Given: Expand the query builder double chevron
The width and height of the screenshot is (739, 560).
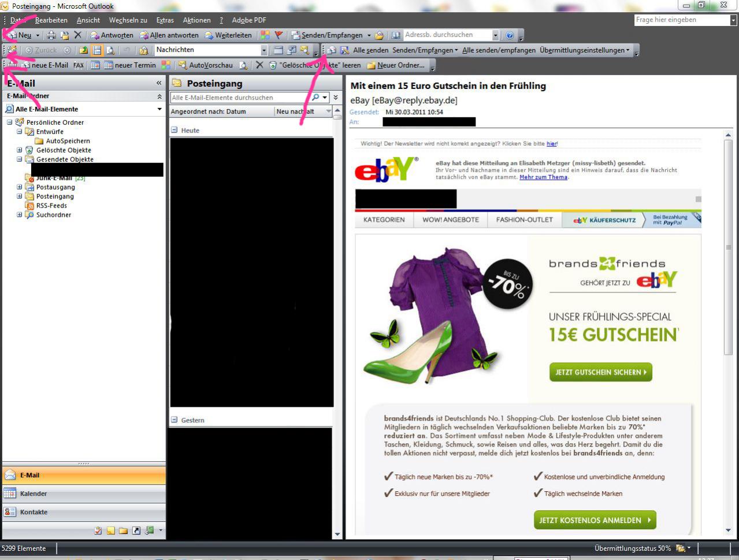Looking at the screenshot, I should (x=336, y=98).
